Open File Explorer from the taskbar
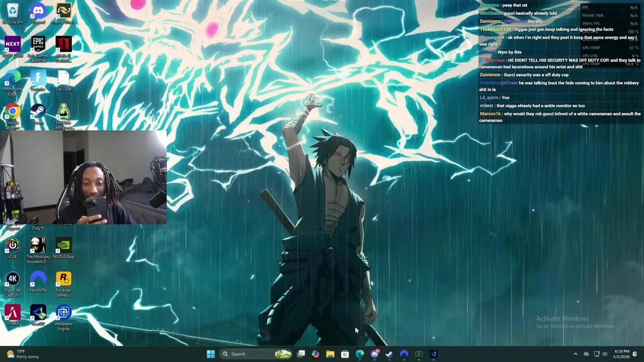This screenshot has height=362, width=644. [x=330, y=354]
